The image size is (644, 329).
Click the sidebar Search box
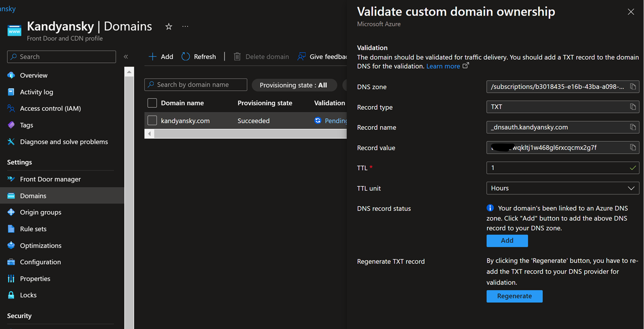pos(61,57)
